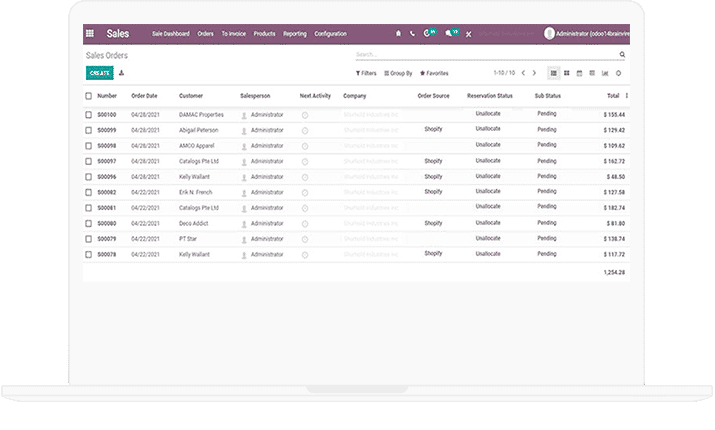Open the messages chat icon in top bar
This screenshot has width=715, height=430.
pyautogui.click(x=450, y=33)
